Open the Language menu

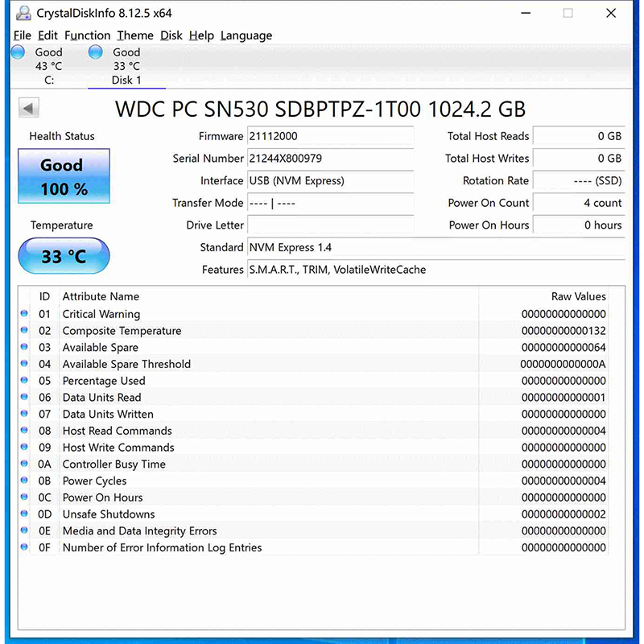pos(246,35)
